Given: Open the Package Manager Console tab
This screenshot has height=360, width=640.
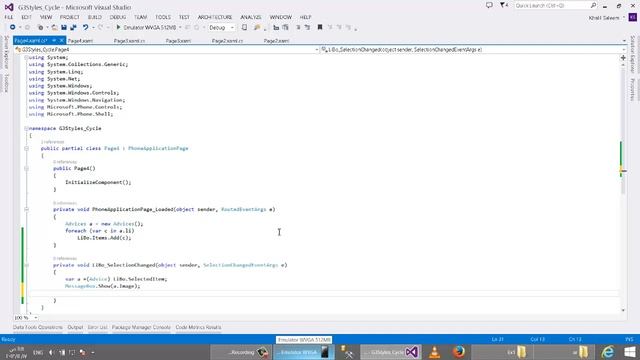Looking at the screenshot, I should click(x=141, y=327).
